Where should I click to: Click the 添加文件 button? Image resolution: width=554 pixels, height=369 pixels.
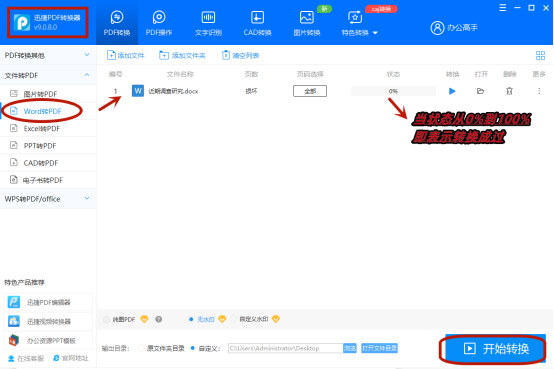[x=126, y=55]
